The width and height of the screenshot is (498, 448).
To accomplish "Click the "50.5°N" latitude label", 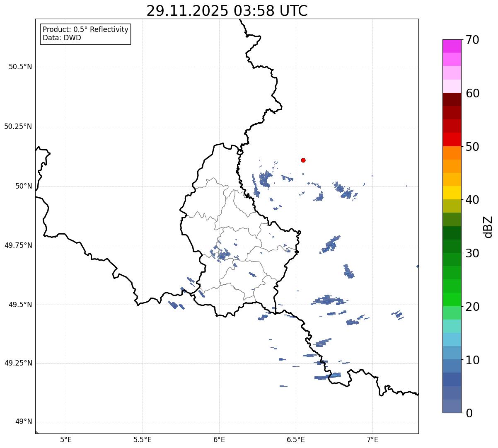I will pyautogui.click(x=20, y=67).
